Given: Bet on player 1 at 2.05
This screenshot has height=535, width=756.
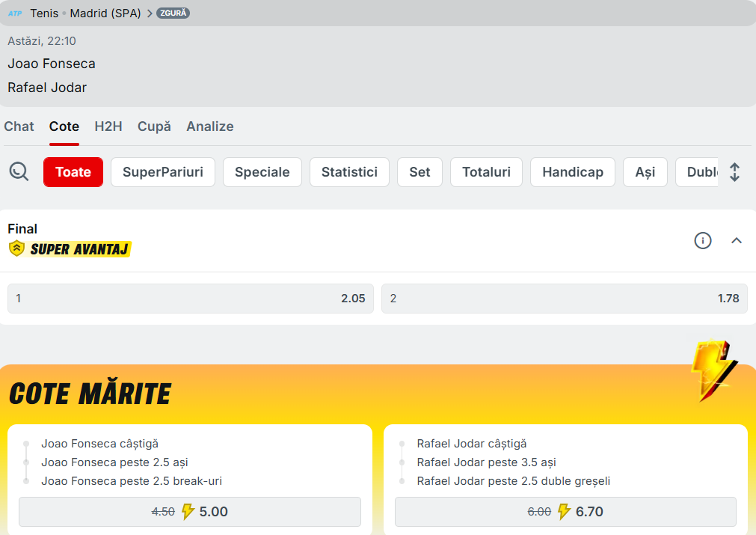Looking at the screenshot, I should pyautogui.click(x=190, y=299).
